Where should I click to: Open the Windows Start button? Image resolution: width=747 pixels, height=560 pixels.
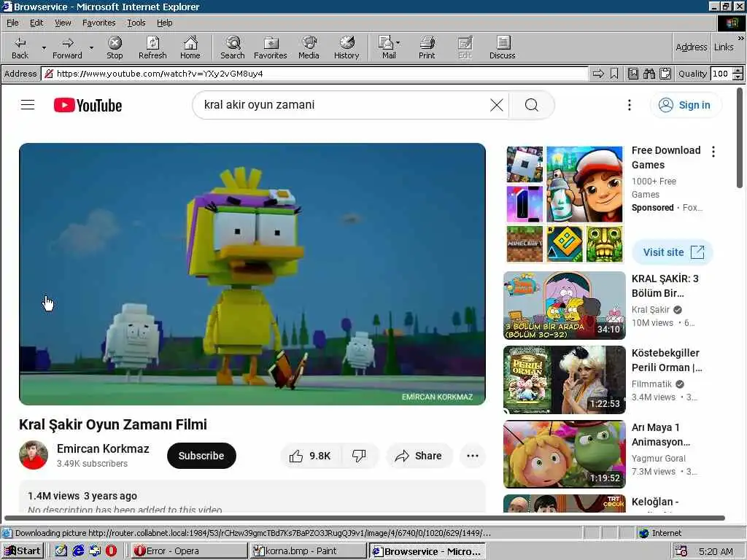click(x=23, y=551)
